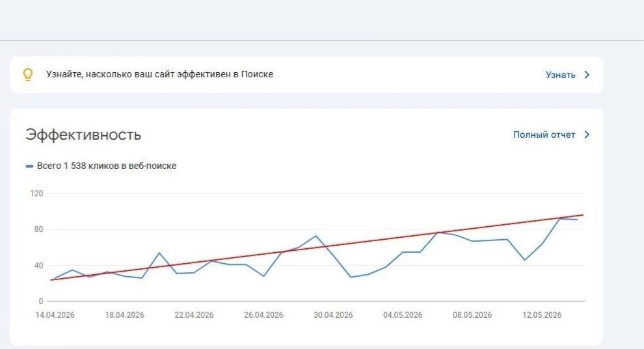Click date label 04.05.2026
Screen dimensions: 644x349
(403, 315)
